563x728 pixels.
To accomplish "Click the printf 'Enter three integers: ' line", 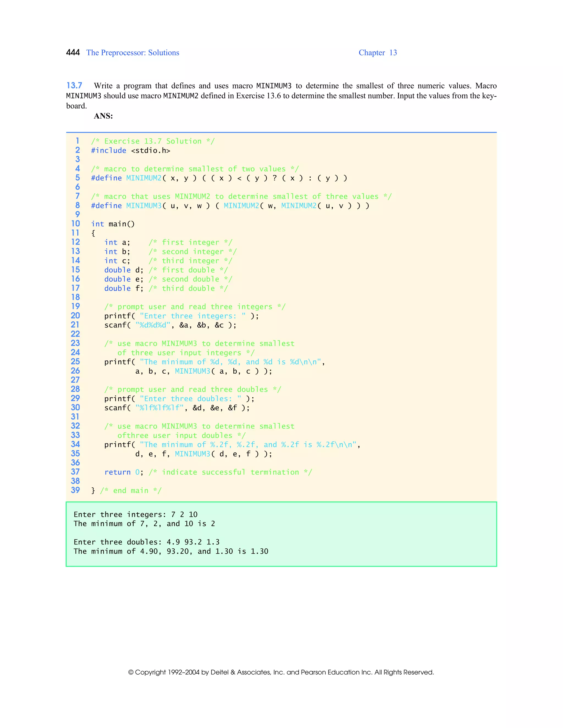I will coord(181,316).
